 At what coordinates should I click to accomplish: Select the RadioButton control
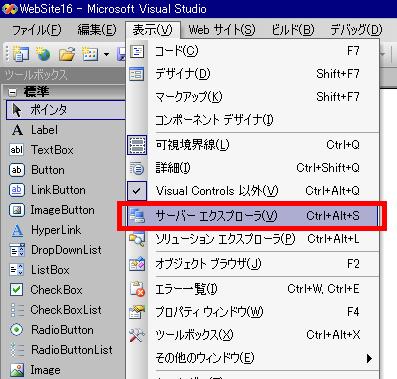(x=66, y=330)
